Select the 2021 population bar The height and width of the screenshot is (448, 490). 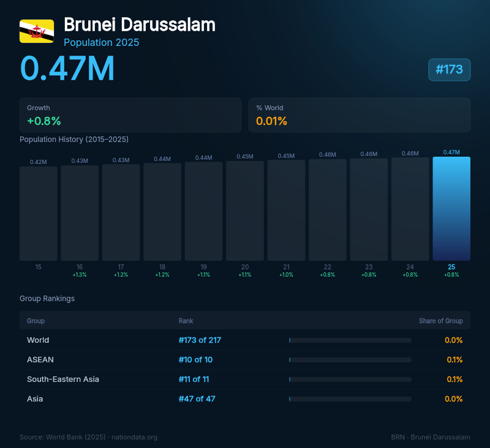click(x=286, y=210)
